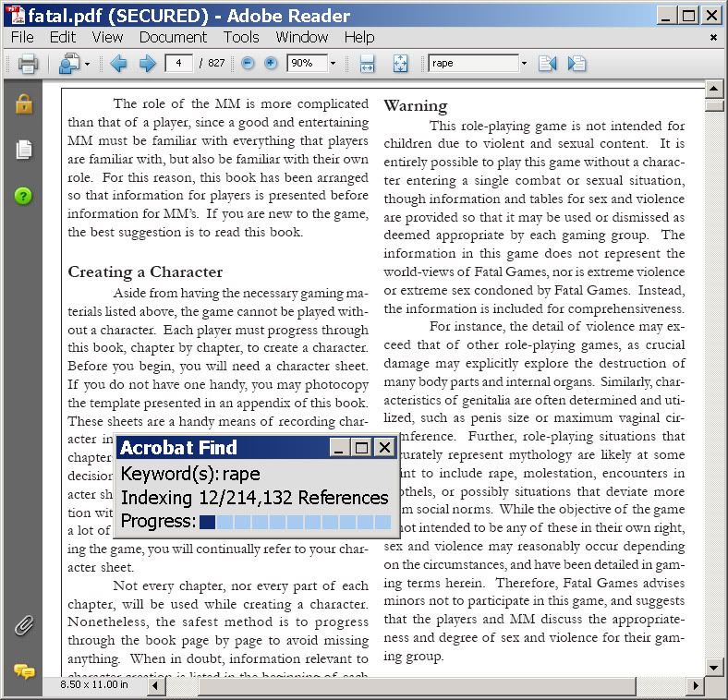Open the Comments panel icon

click(24, 671)
